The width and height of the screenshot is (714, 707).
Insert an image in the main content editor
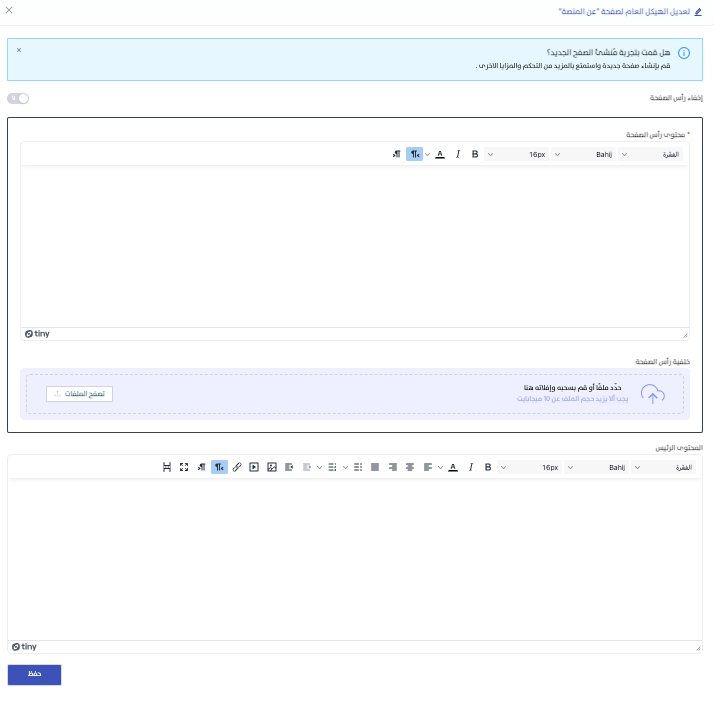(271, 467)
